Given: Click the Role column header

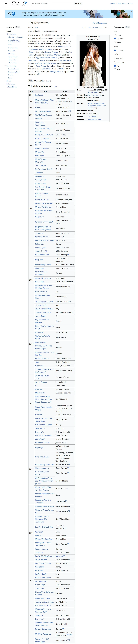Looking at the screenshot, I should click(65, 91).
